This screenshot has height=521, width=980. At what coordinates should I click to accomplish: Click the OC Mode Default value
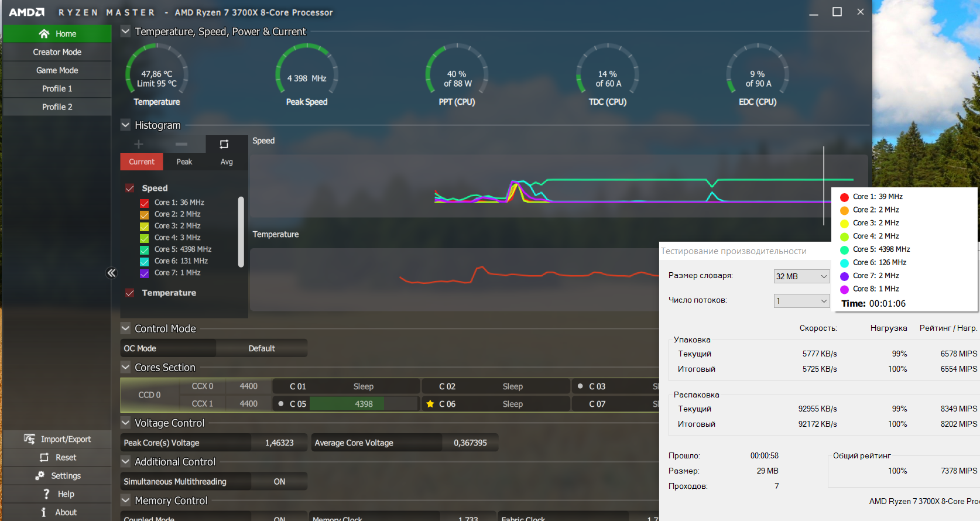262,348
